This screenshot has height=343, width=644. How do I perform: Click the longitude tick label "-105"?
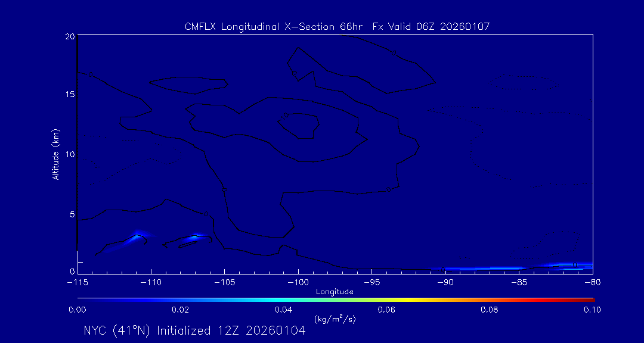point(224,283)
